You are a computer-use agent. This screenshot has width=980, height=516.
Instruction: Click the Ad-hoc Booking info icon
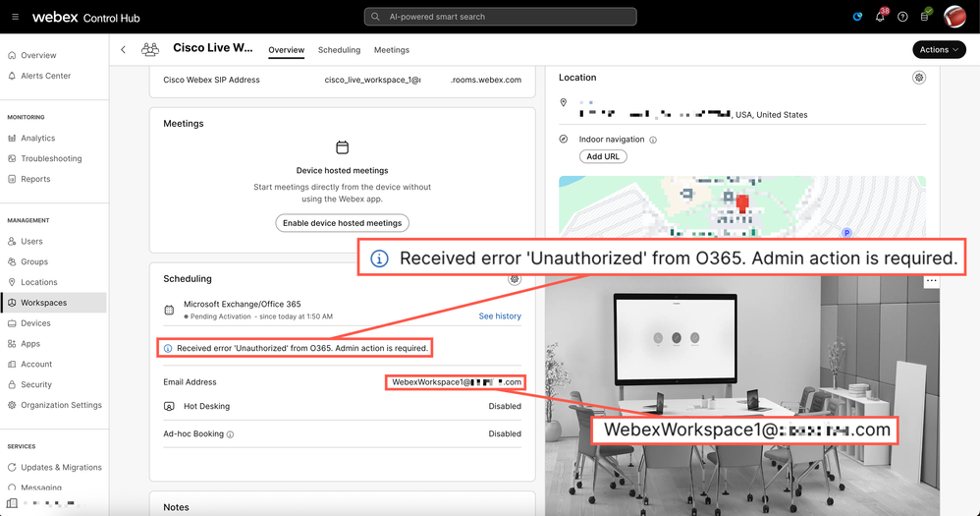pyautogui.click(x=230, y=434)
